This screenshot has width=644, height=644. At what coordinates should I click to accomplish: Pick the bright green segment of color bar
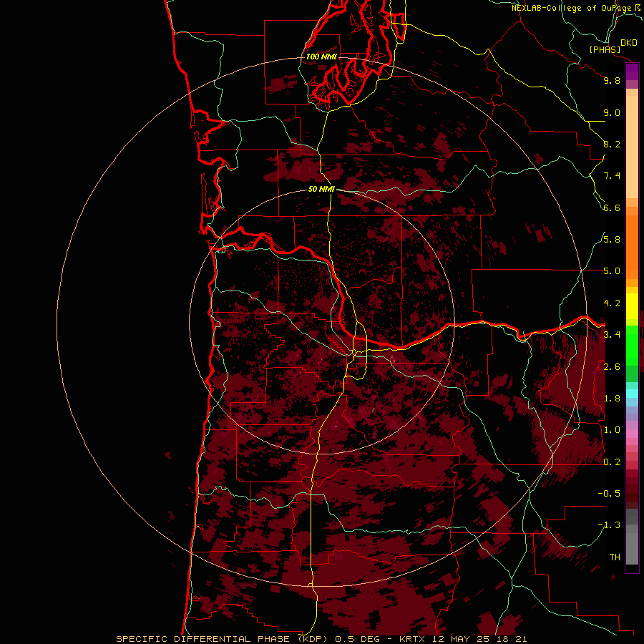tap(632, 346)
